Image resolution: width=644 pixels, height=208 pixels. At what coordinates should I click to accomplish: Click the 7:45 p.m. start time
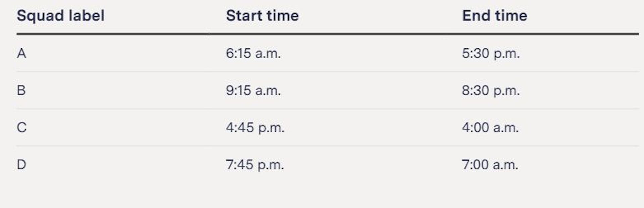click(255, 165)
